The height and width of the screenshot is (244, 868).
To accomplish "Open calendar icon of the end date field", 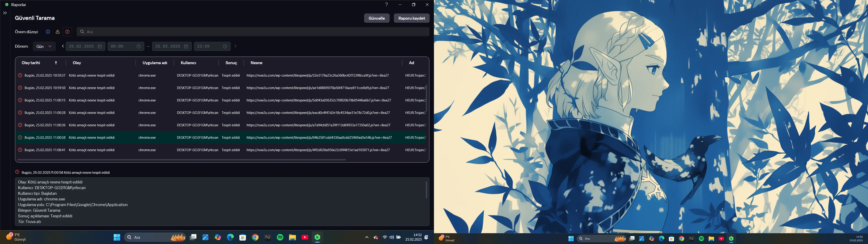I will pyautogui.click(x=186, y=46).
